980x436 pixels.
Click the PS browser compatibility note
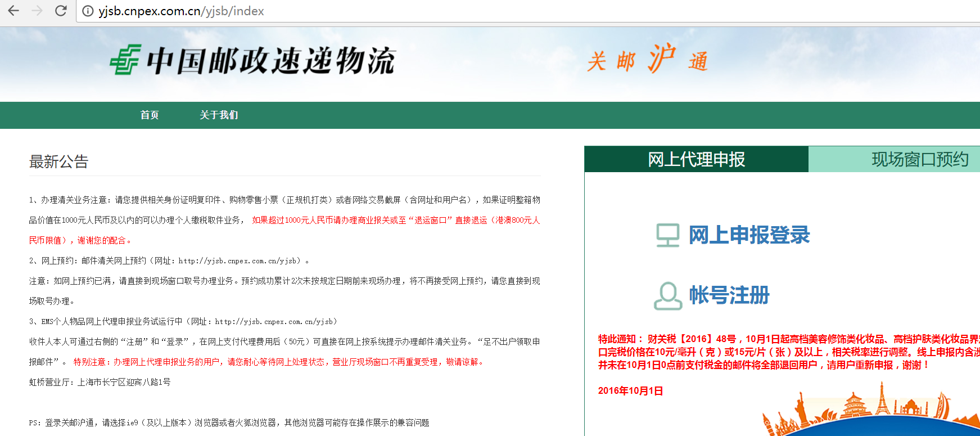229,423
